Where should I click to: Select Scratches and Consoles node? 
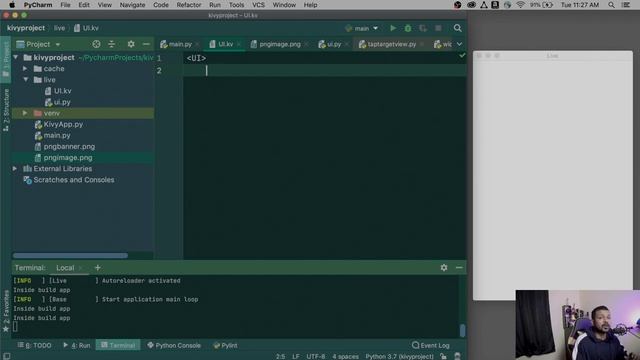point(73,180)
